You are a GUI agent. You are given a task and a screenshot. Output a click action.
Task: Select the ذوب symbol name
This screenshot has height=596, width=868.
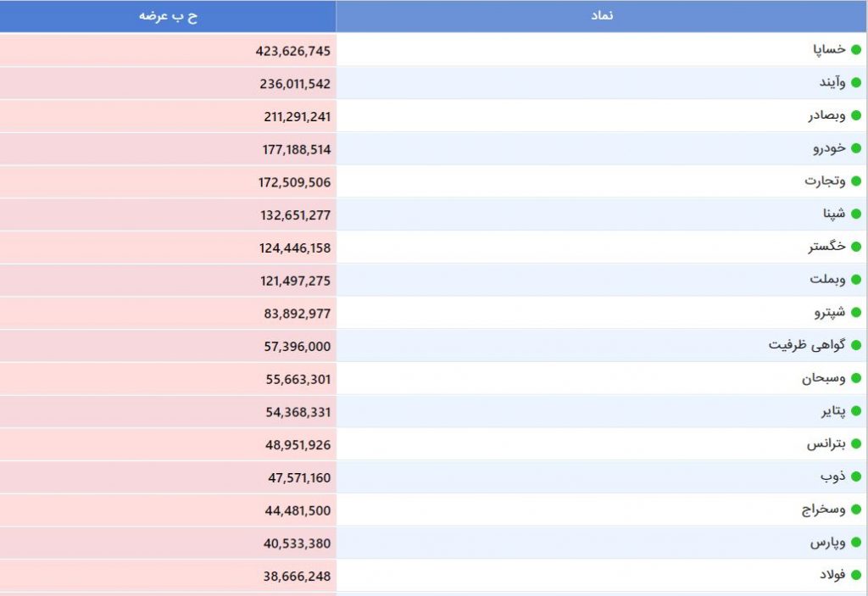tap(833, 477)
